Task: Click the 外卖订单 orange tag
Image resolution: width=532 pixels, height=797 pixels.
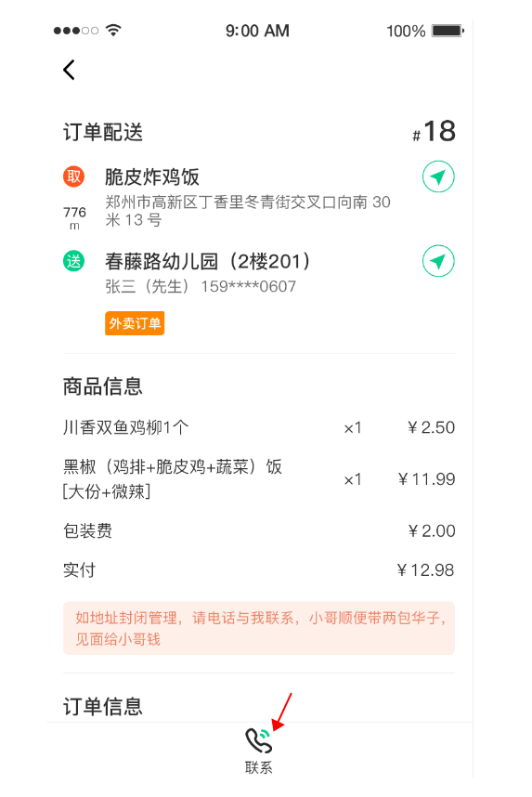Action: (x=135, y=323)
